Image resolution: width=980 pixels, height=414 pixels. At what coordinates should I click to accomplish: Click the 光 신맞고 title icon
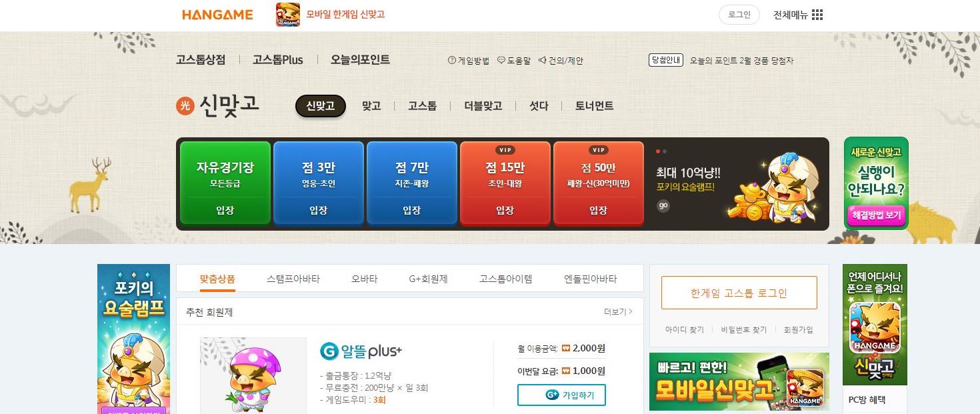(x=185, y=105)
